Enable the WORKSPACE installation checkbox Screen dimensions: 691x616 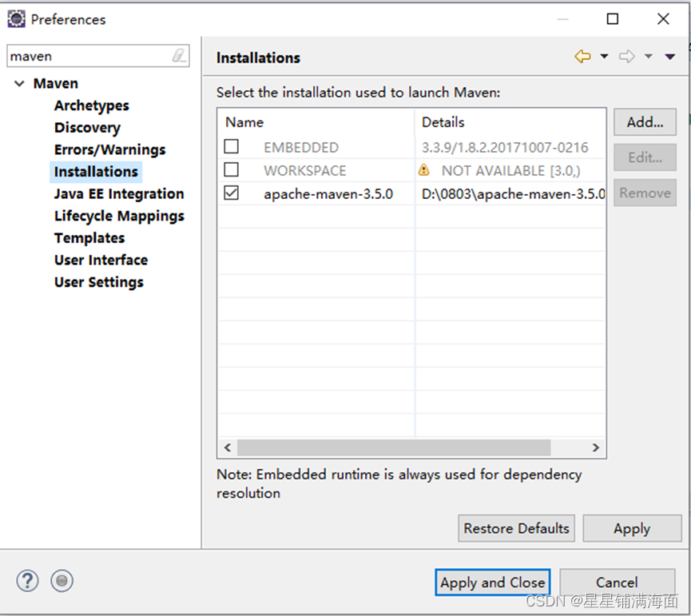(232, 169)
